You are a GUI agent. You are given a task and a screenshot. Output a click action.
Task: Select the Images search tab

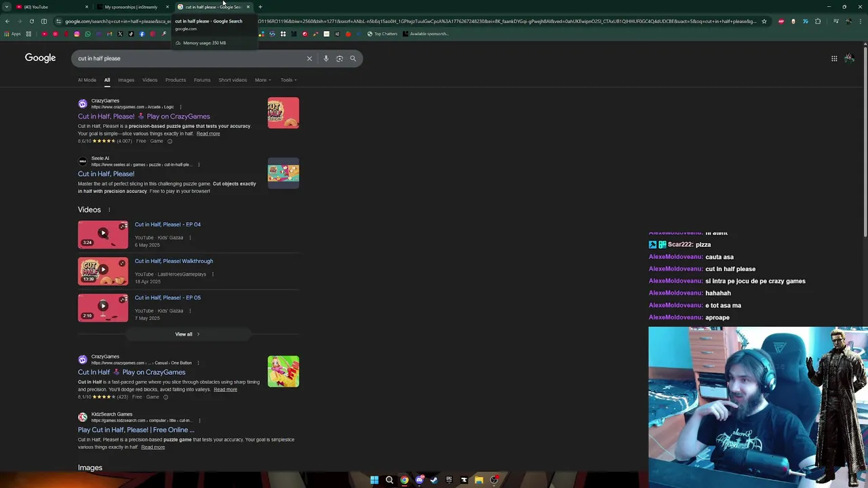126,80
